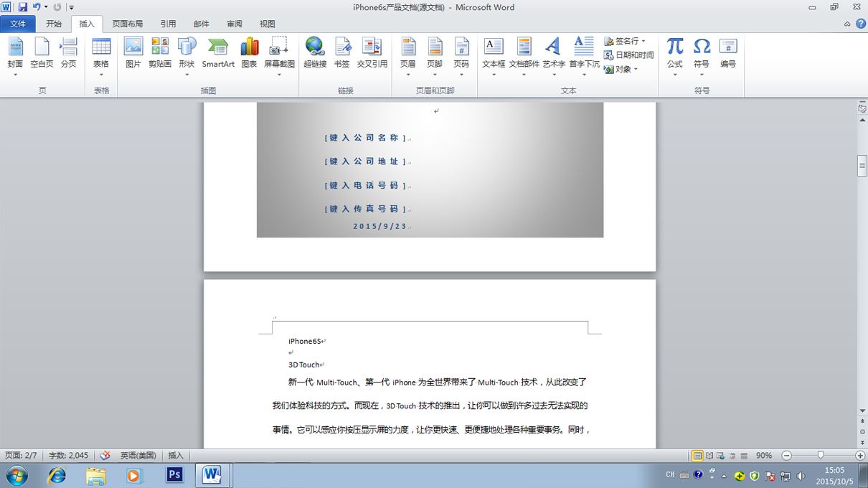Open the Customize Quick Access Toolbar arrow
The image size is (868, 488).
pyautogui.click(x=72, y=7)
